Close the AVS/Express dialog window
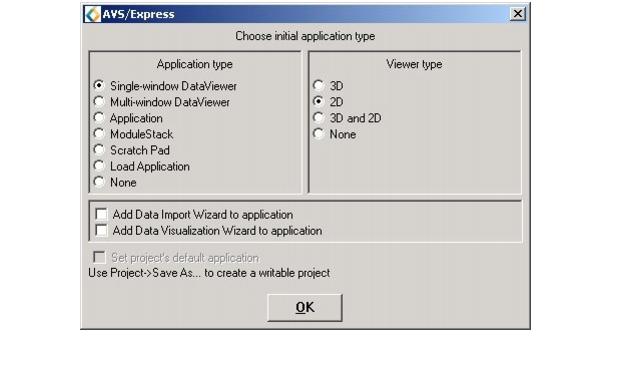The width and height of the screenshot is (638, 372). (518, 14)
